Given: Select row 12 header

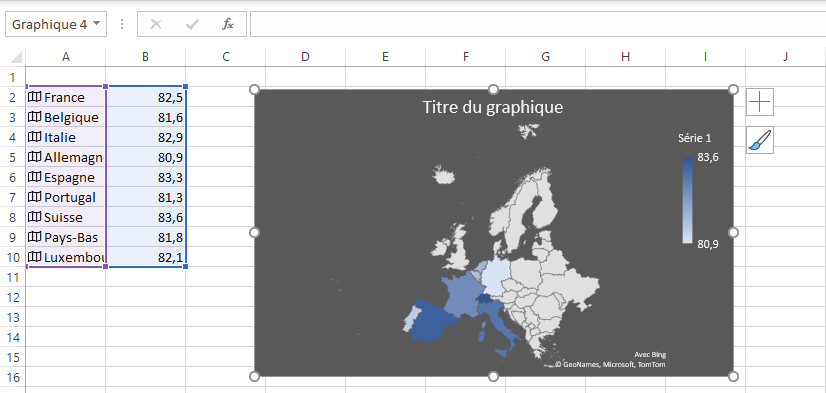Looking at the screenshot, I should point(13,297).
